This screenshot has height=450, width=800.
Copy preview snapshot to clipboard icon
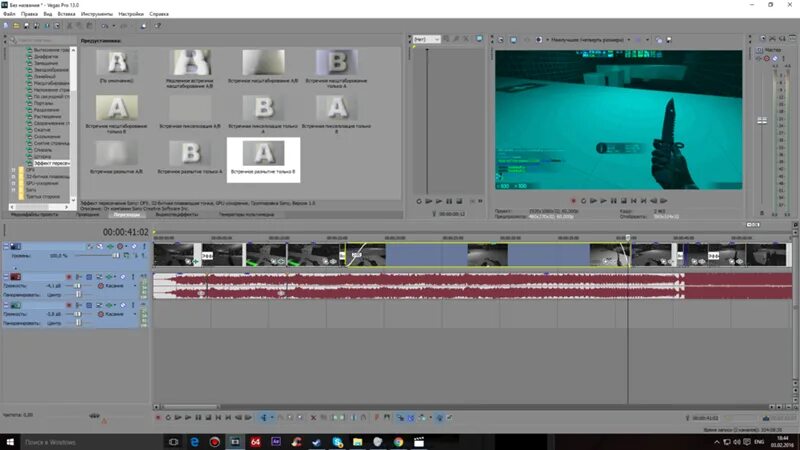point(659,39)
